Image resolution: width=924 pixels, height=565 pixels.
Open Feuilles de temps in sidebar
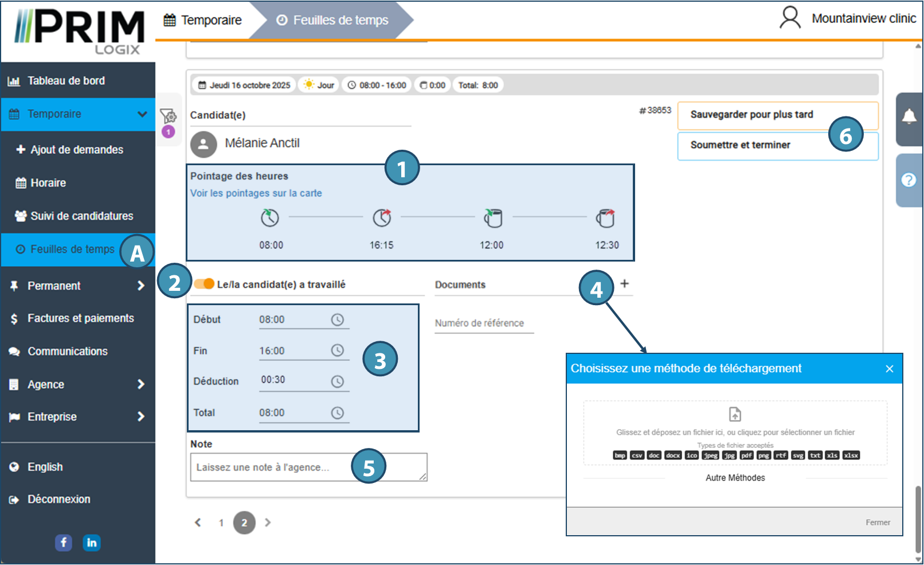72,250
